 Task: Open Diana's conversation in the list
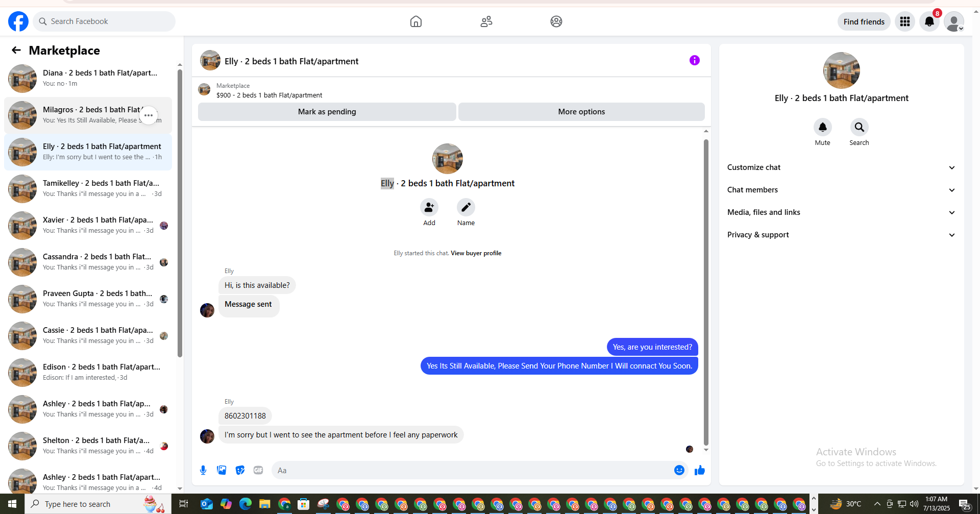(88, 79)
